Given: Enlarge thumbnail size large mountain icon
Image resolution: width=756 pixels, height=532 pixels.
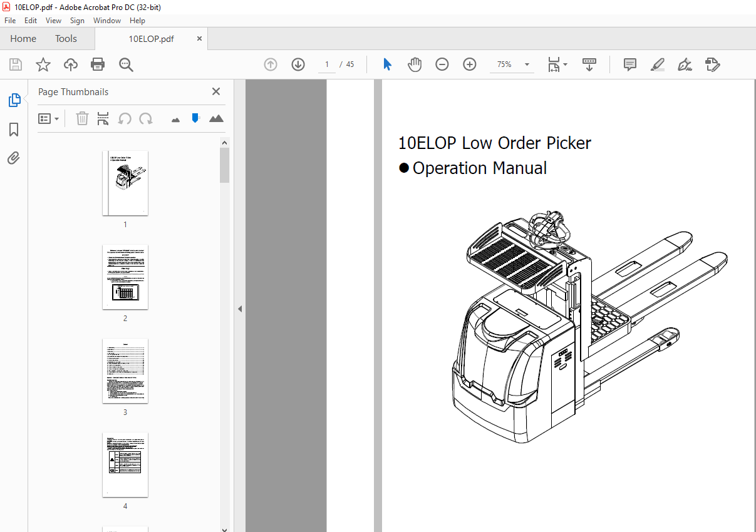Looking at the screenshot, I should pos(216,118).
